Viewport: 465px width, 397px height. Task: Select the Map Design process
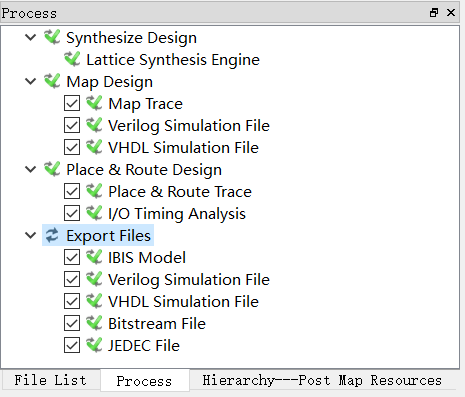pyautogui.click(x=109, y=82)
